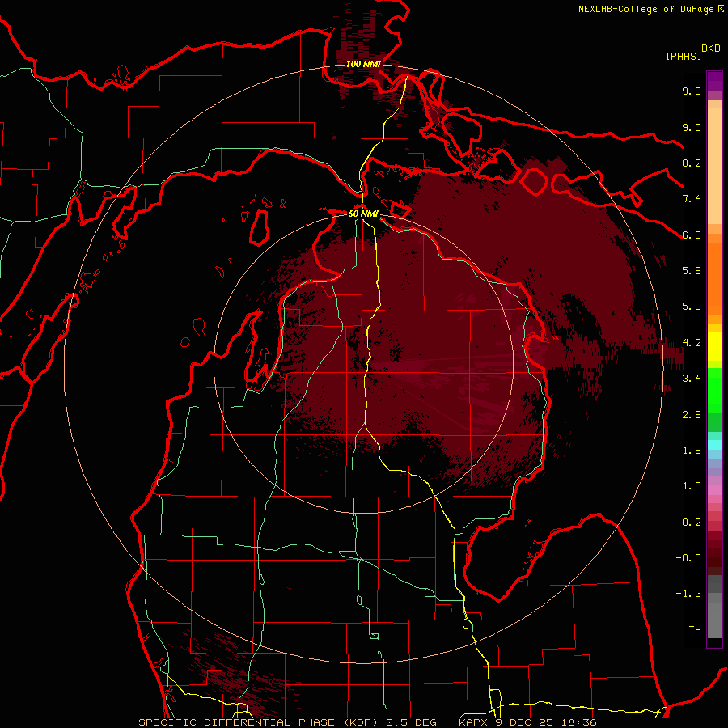728x728 pixels.
Task: Click the NEXLAB-College of DuPage watermark text
Action: (648, 9)
